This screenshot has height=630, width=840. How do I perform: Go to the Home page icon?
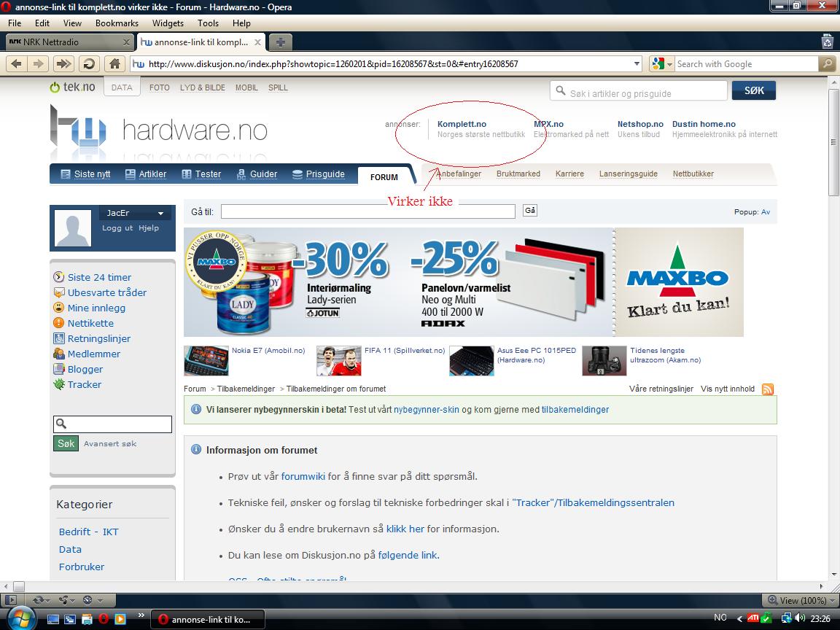(x=114, y=63)
